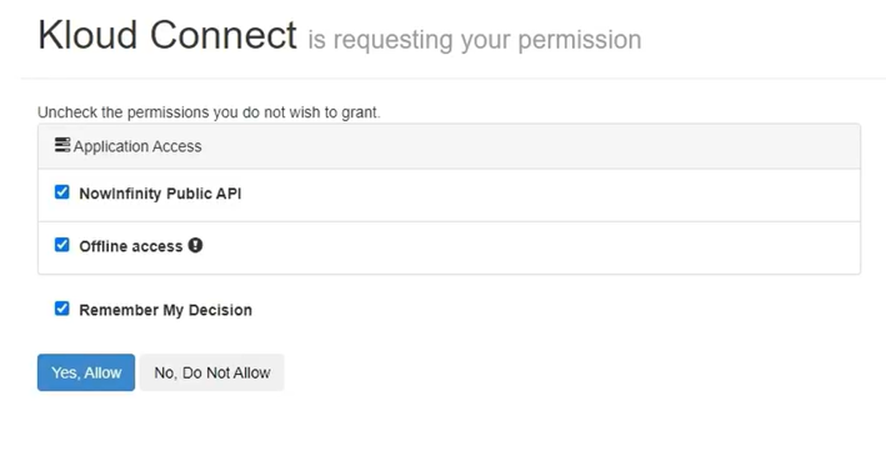The height and width of the screenshot is (471, 886).
Task: Click the NowInfinity Public API label
Action: pos(160,194)
